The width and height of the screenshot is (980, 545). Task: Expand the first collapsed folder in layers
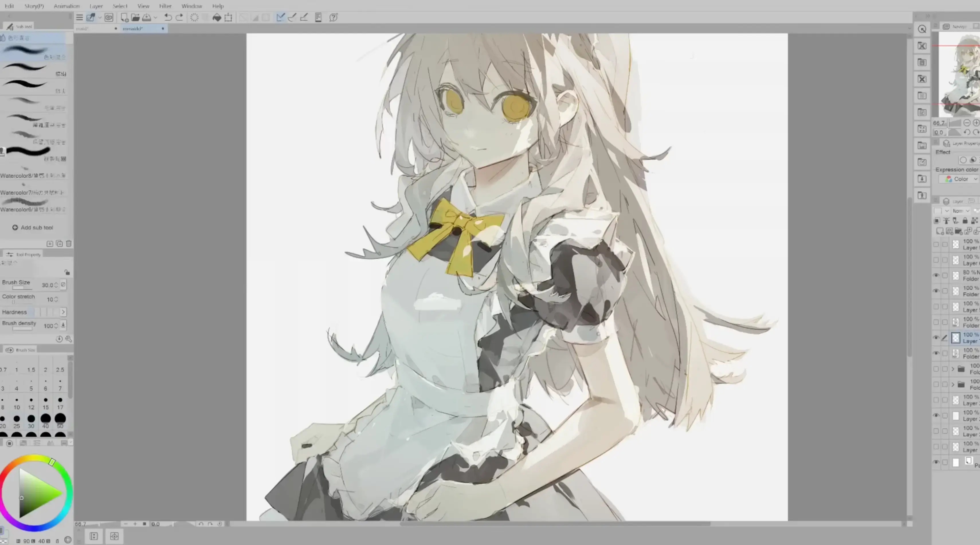(x=953, y=369)
